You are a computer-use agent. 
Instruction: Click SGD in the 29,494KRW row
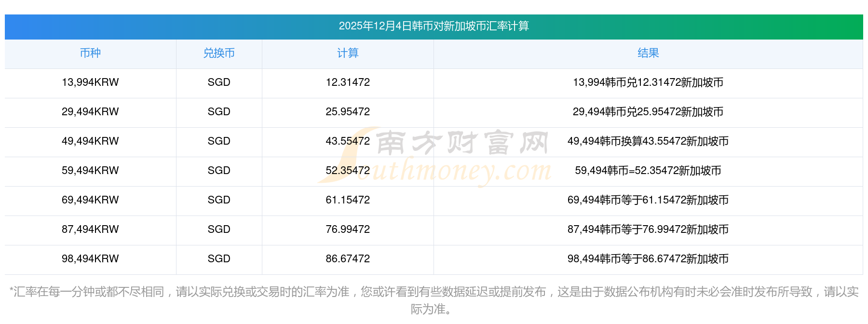point(219,112)
